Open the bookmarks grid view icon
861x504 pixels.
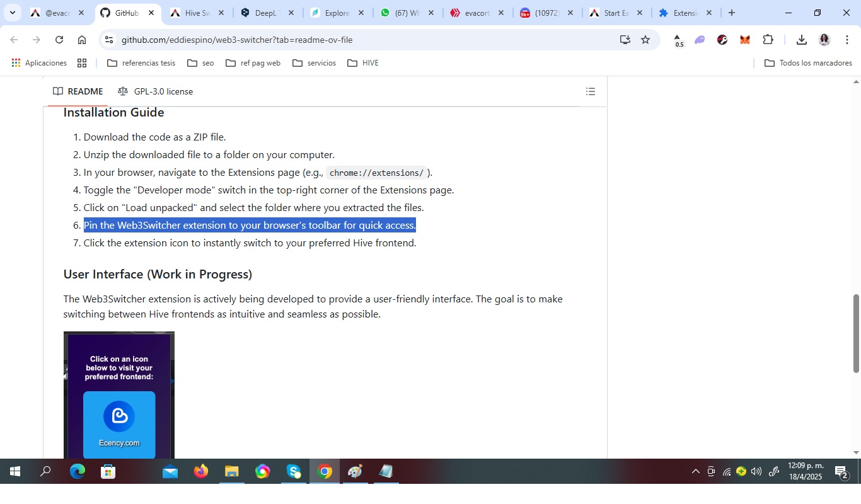tap(82, 63)
